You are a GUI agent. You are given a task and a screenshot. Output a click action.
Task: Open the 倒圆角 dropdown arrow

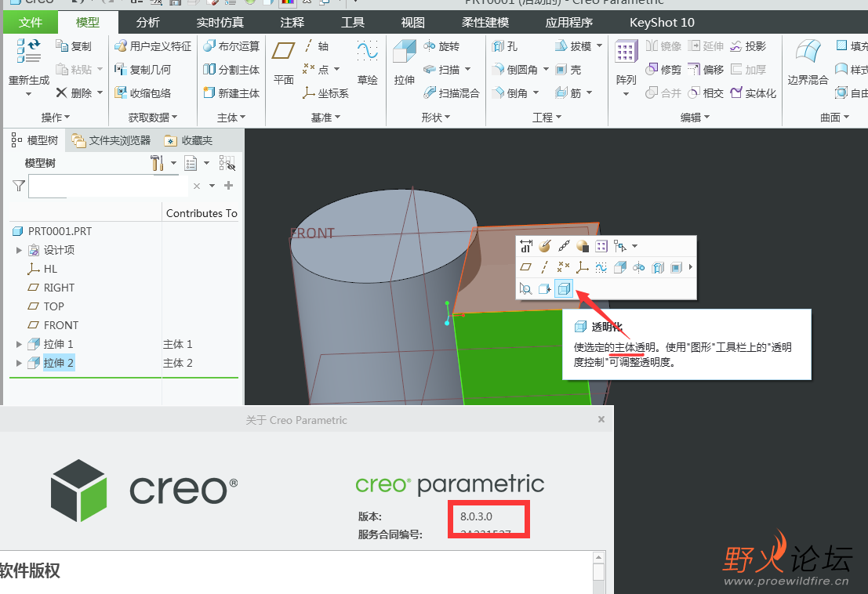[x=545, y=69]
